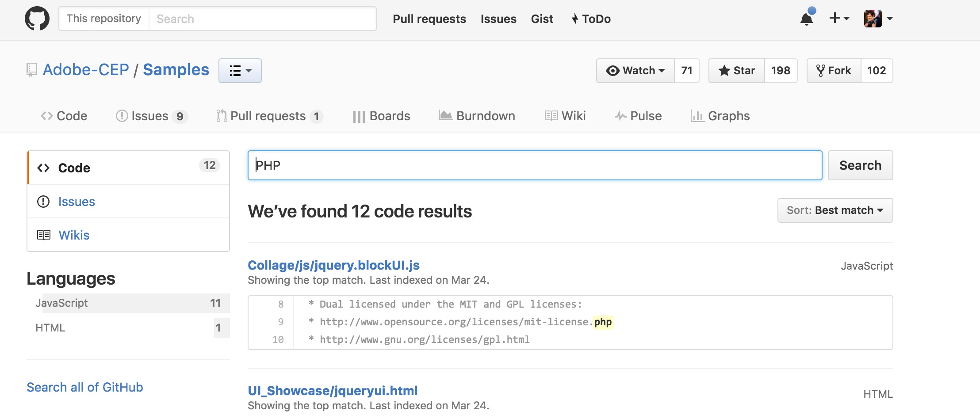Click the Burndown chart icon
This screenshot has height=419, width=980.
(445, 115)
